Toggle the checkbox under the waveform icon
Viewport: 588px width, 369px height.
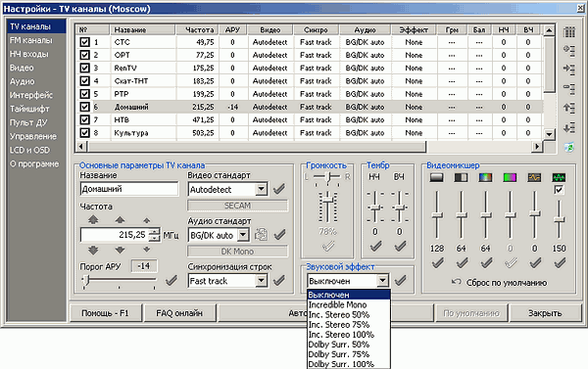[559, 190]
